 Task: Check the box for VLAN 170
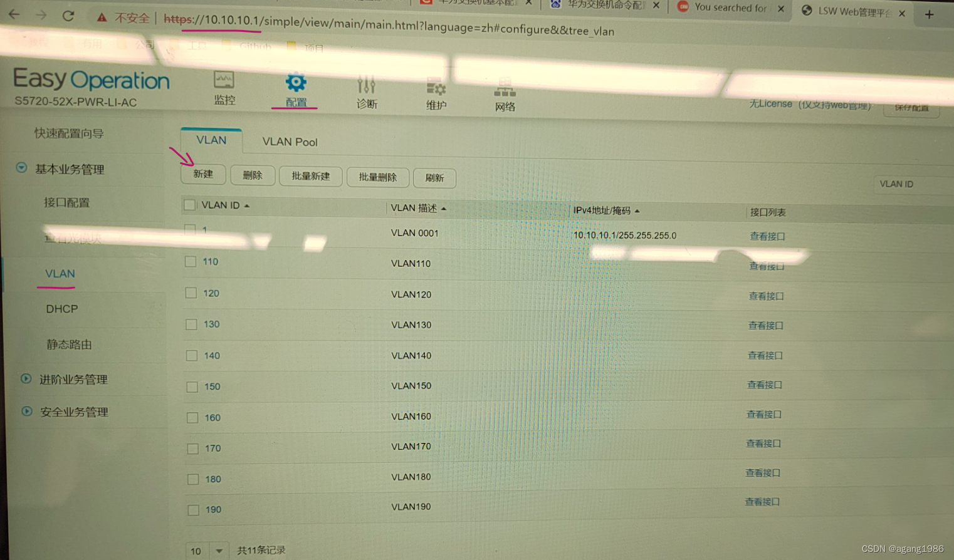tap(193, 449)
